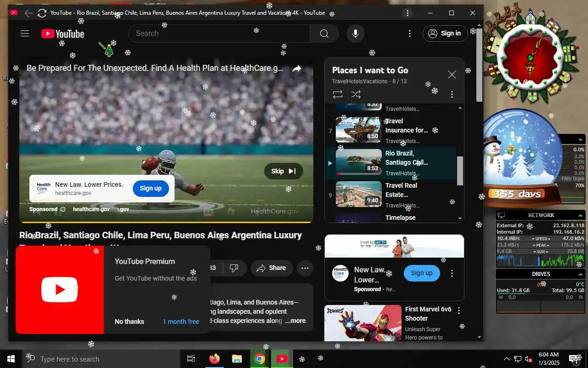
Task: Click the double-down chevron in Drives gadget
Action: coord(501,298)
